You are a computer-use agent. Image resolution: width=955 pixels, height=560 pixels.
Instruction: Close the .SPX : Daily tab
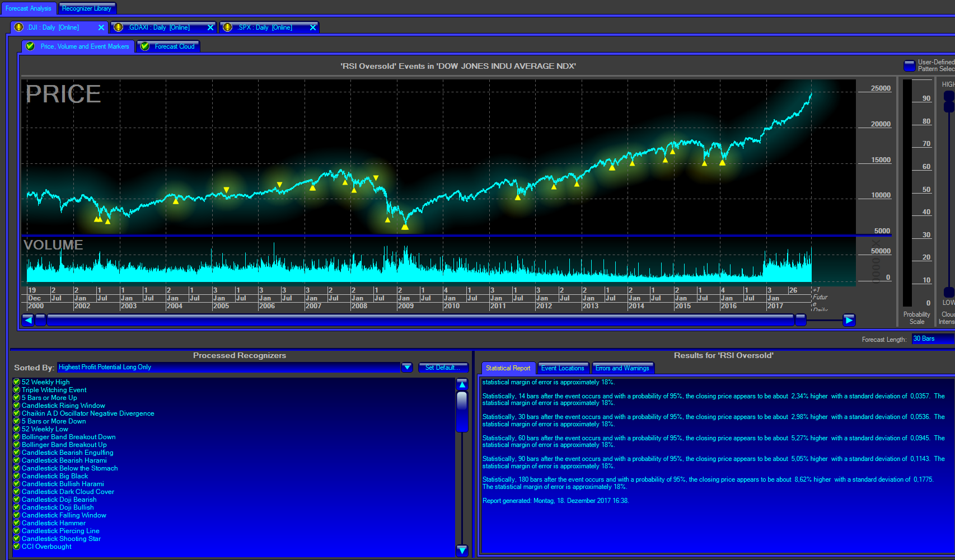[x=313, y=27]
